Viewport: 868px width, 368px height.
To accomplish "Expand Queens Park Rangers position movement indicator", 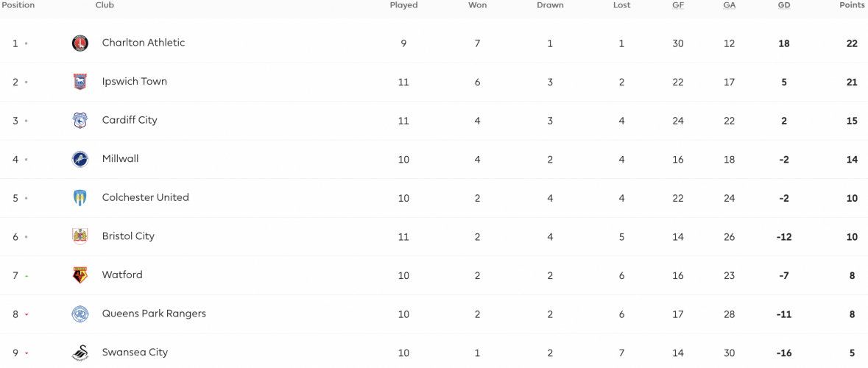I will (27, 314).
